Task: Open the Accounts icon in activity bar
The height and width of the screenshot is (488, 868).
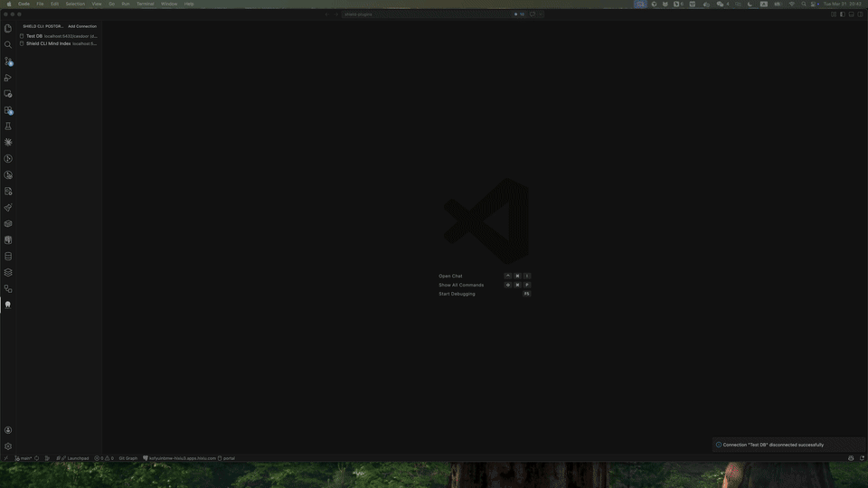Action: tap(8, 430)
